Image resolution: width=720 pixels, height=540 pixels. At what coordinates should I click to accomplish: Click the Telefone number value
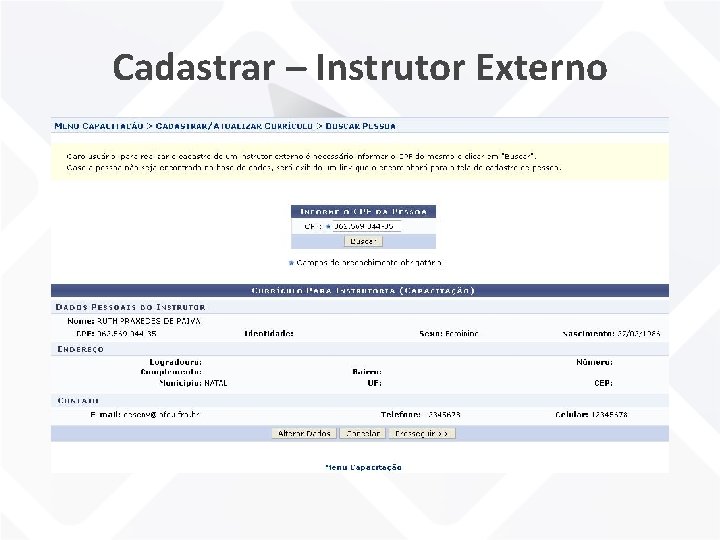pyautogui.click(x=444, y=415)
